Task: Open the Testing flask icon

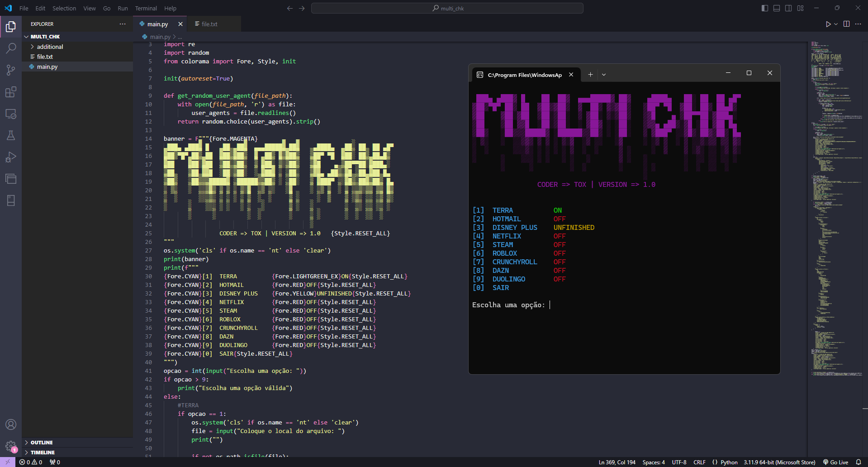Action: pos(11,135)
